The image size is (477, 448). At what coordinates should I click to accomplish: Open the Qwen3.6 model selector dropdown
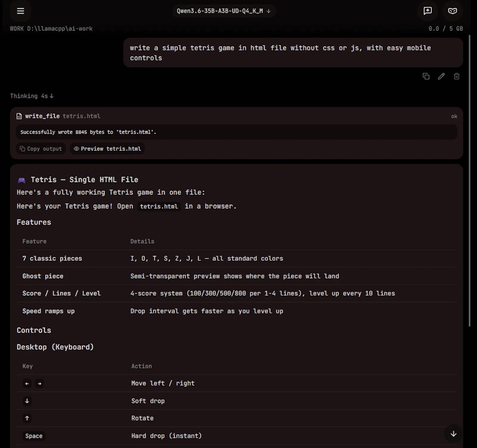(224, 11)
